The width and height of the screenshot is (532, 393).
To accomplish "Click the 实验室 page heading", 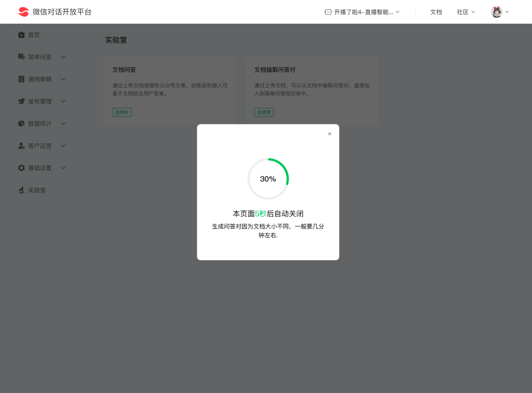I will pyautogui.click(x=116, y=40).
